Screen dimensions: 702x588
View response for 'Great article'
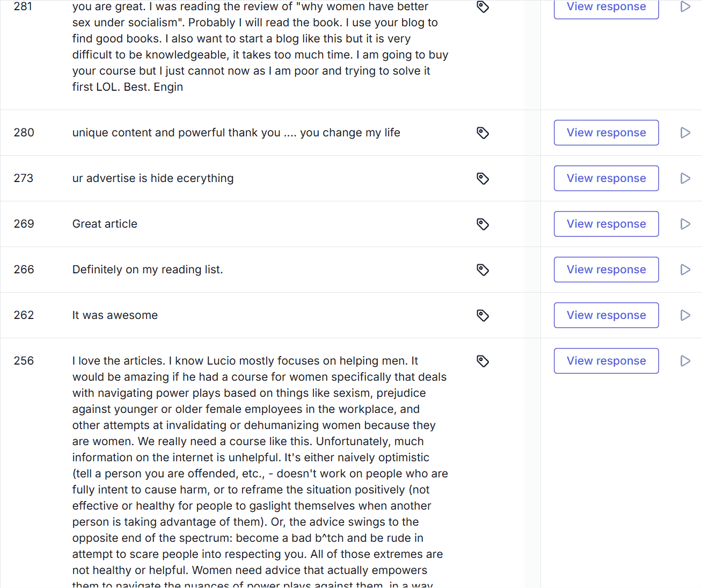[606, 224]
